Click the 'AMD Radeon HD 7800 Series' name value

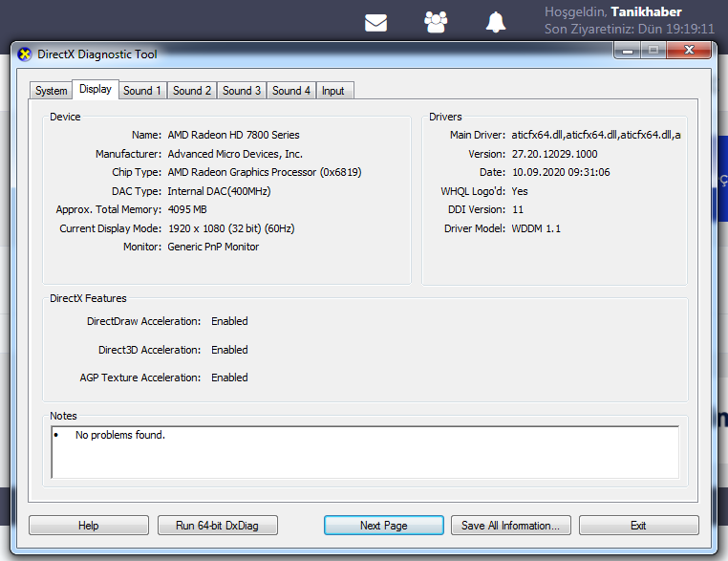(x=233, y=135)
